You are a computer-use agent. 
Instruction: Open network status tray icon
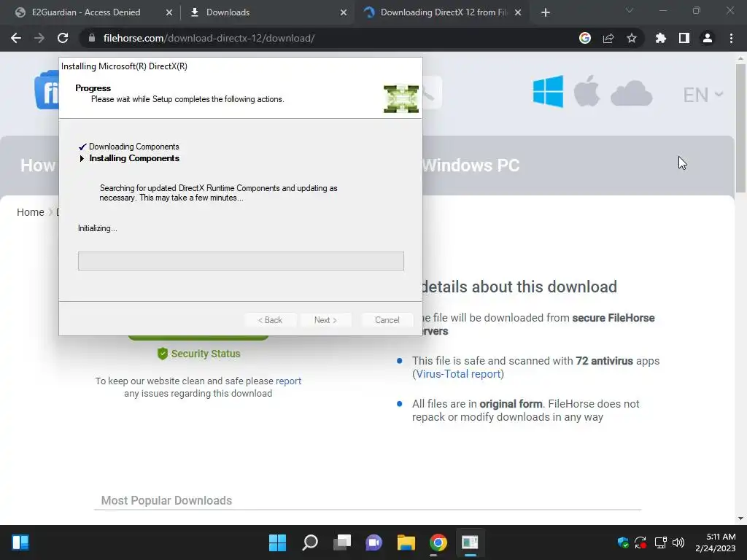(x=660, y=542)
